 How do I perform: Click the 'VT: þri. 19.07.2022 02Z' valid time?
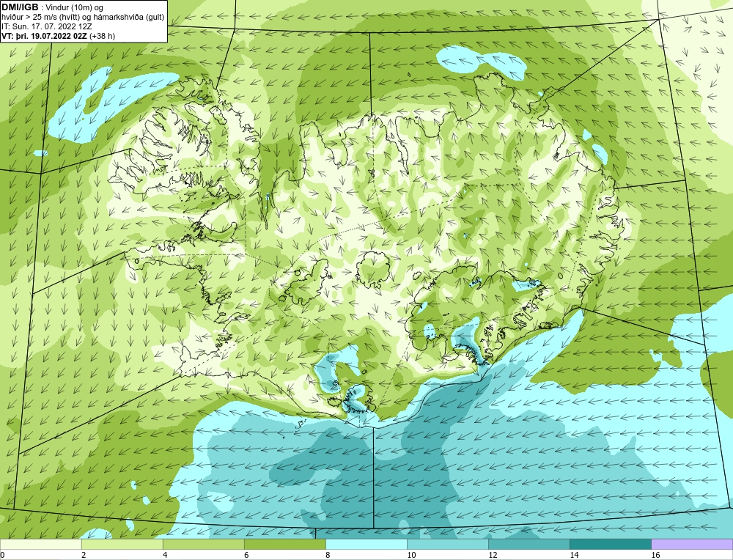pyautogui.click(x=45, y=36)
